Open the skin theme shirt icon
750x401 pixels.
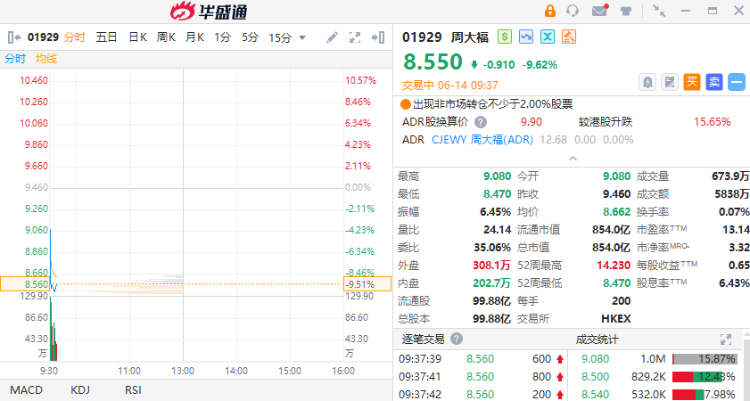coord(626,11)
